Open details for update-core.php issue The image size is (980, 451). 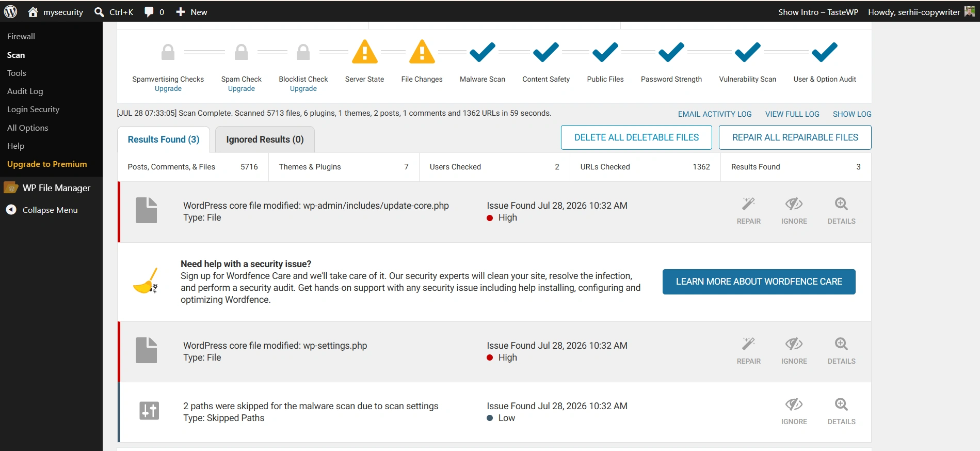click(842, 211)
